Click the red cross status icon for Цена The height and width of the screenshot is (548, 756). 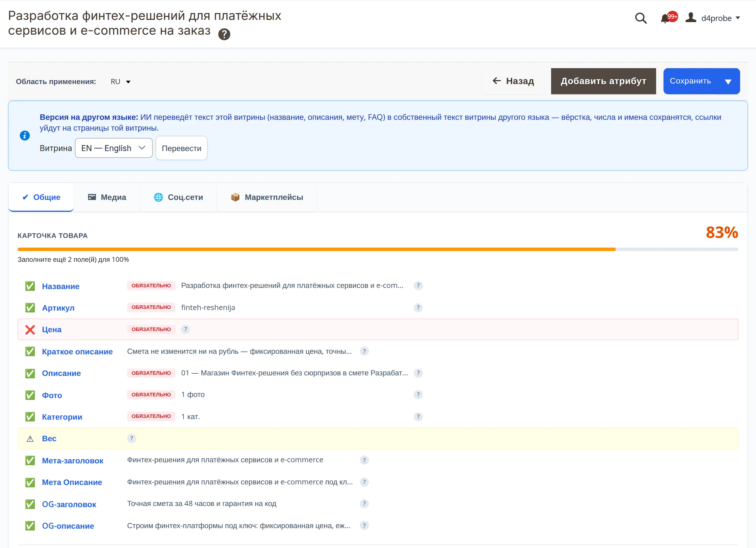pyautogui.click(x=30, y=330)
